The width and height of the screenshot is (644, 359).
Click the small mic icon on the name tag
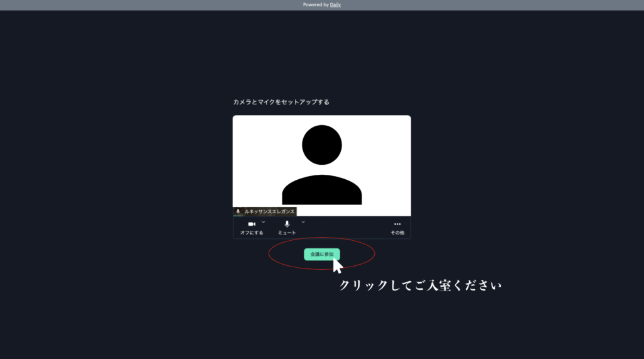(238, 212)
